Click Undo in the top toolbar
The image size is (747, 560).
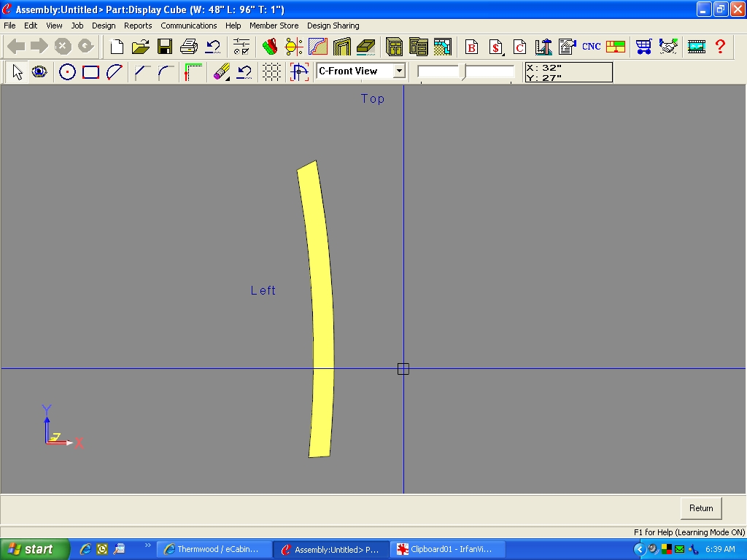coord(213,47)
